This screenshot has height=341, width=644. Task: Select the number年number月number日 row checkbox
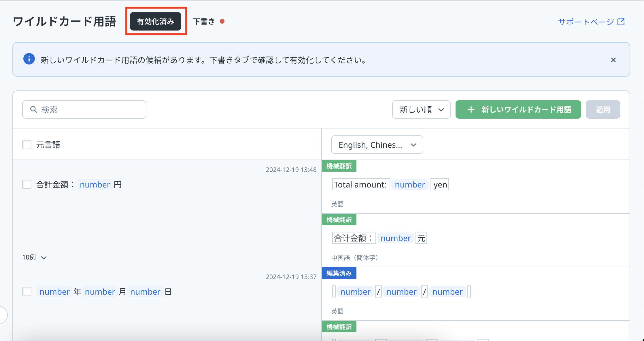[27, 291]
